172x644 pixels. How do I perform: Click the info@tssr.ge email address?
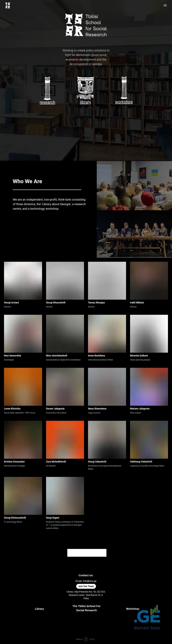click(89, 581)
